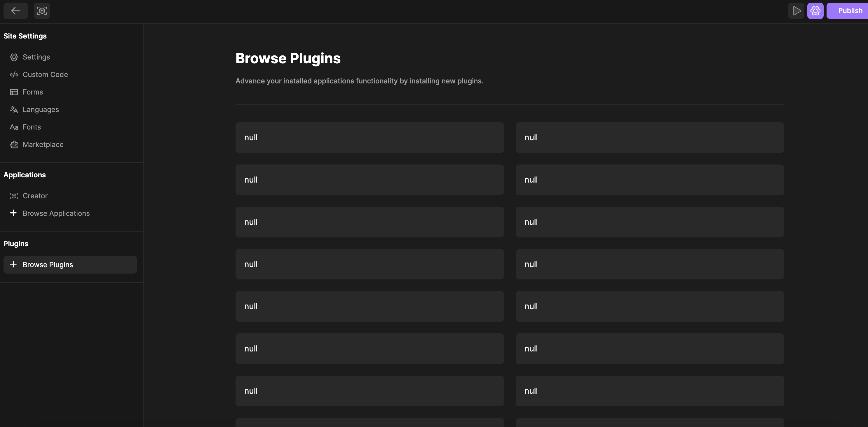Click the Preview play icon
The width and height of the screenshot is (868, 427).
point(796,11)
